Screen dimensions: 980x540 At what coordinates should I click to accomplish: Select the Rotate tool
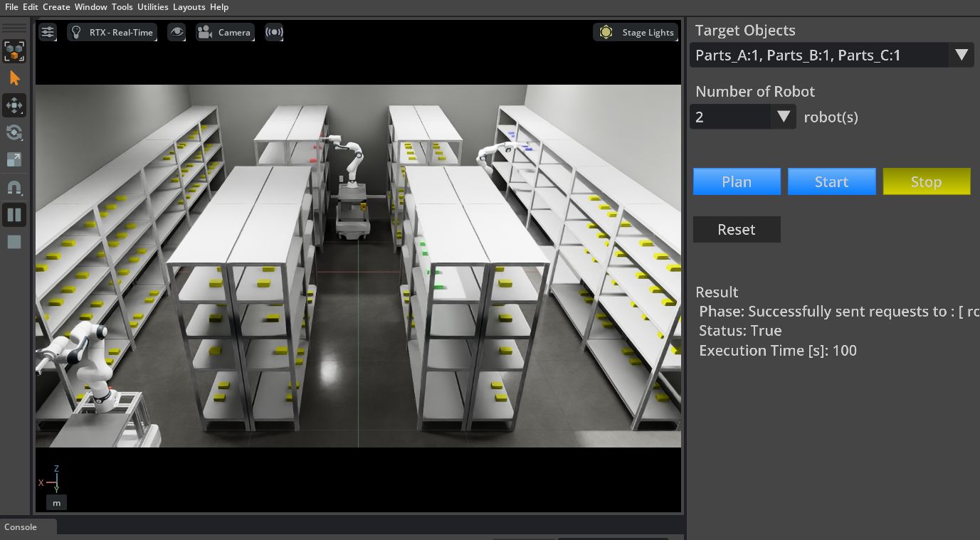point(14,132)
